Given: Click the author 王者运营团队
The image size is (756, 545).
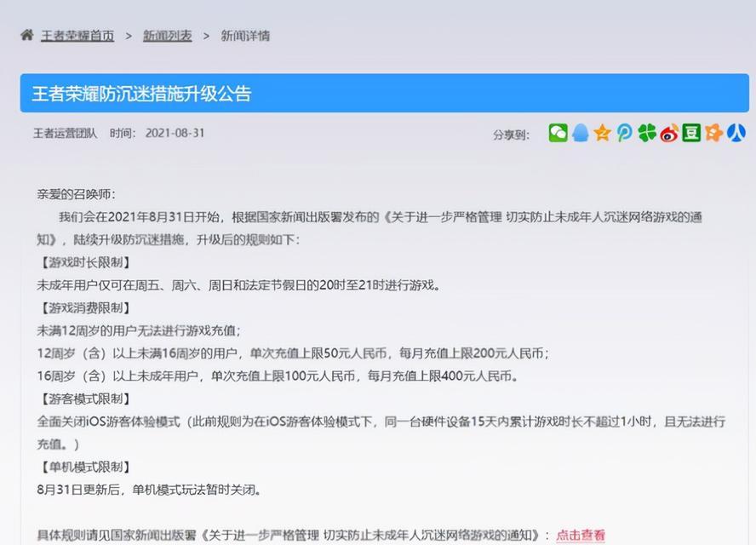Looking at the screenshot, I should click(x=65, y=133).
